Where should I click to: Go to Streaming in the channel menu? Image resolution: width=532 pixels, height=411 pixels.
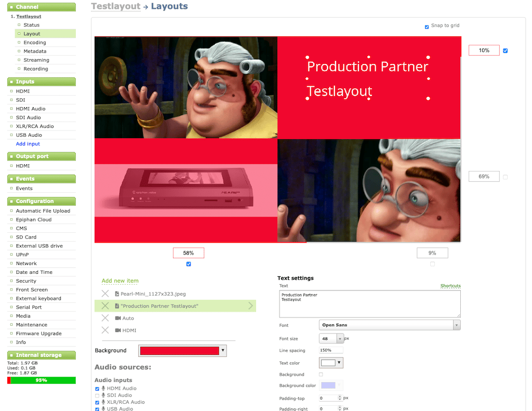pyautogui.click(x=36, y=60)
